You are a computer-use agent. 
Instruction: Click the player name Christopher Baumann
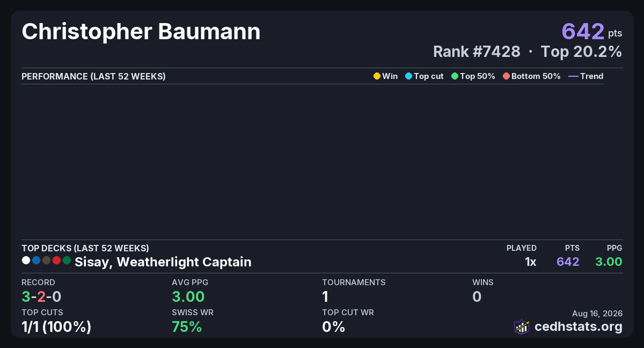[141, 32]
